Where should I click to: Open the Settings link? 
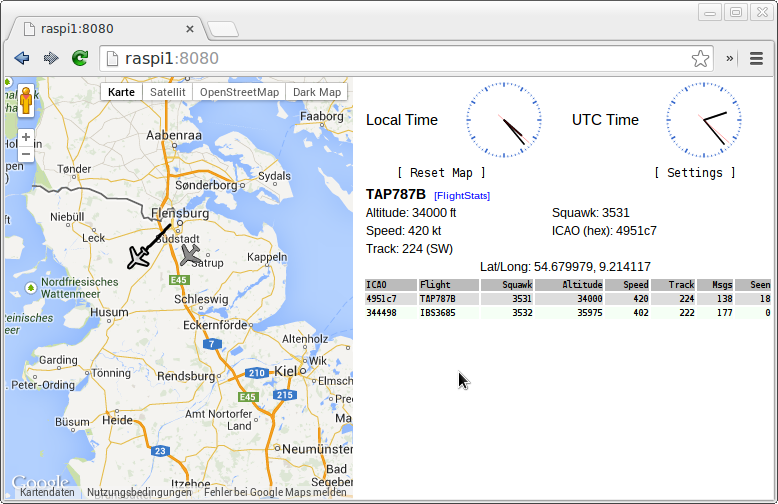coord(695,173)
